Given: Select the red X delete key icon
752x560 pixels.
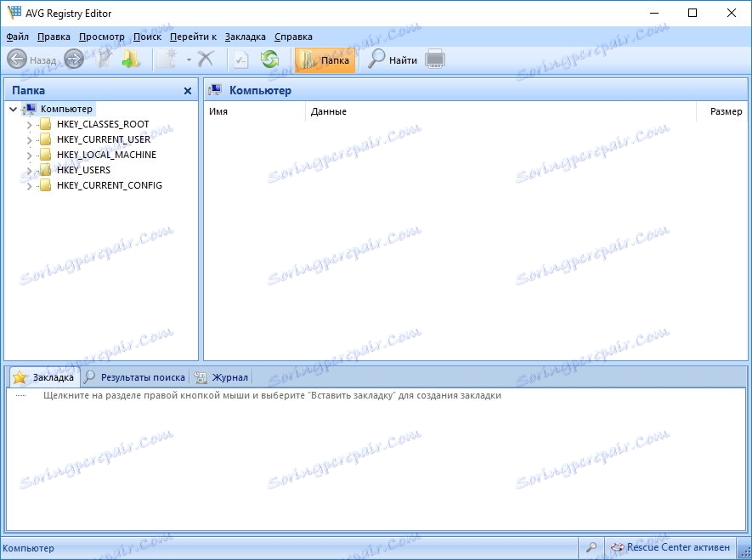Looking at the screenshot, I should click(x=206, y=59).
